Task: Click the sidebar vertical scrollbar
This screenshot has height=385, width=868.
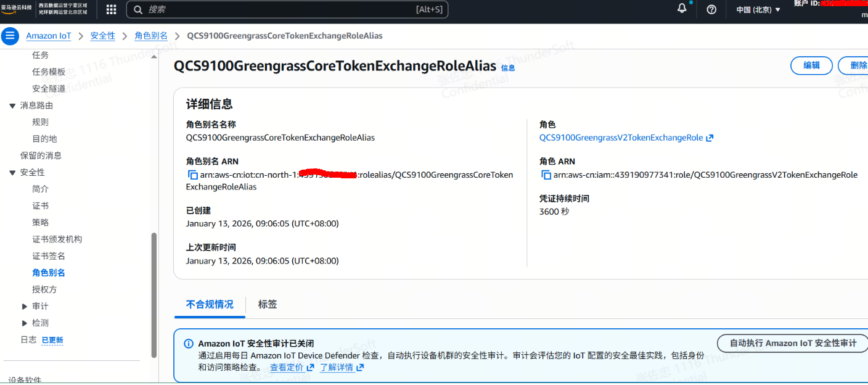Action: (x=154, y=294)
